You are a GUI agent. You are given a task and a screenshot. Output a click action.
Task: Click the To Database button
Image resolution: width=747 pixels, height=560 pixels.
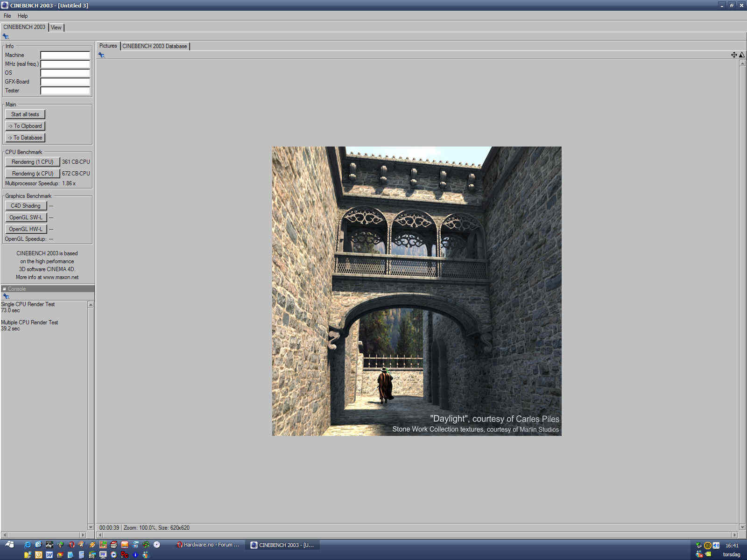point(25,138)
